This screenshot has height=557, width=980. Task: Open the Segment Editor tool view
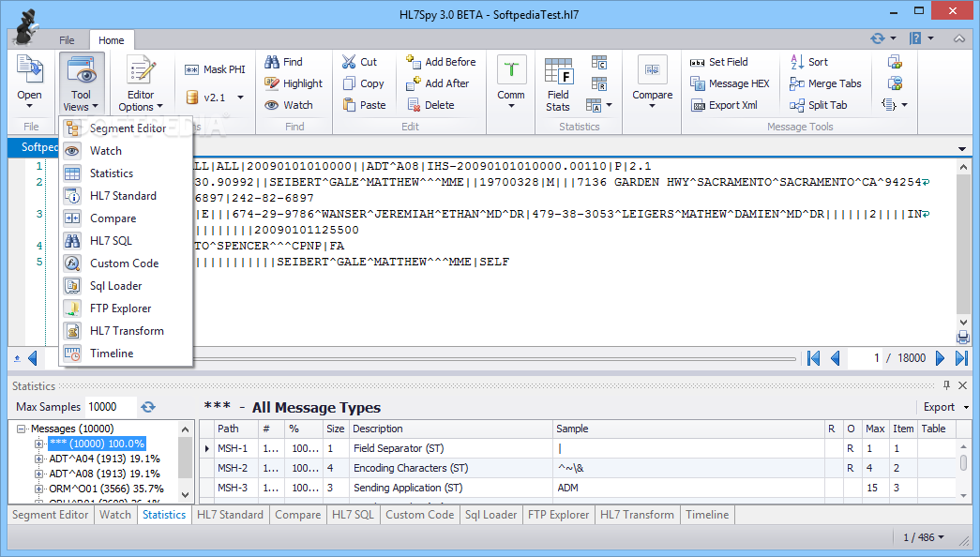point(126,128)
